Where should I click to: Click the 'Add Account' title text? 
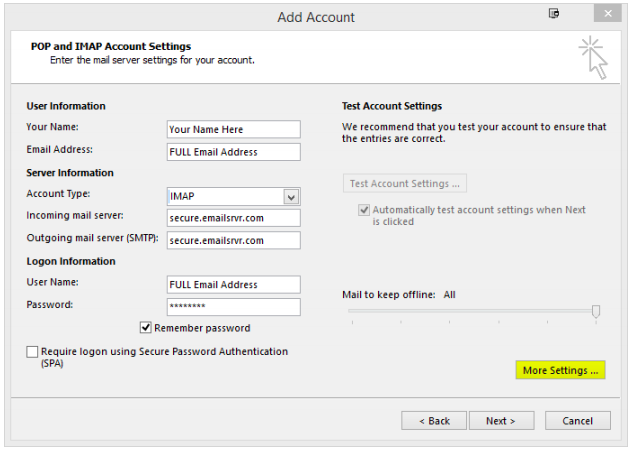point(316,17)
